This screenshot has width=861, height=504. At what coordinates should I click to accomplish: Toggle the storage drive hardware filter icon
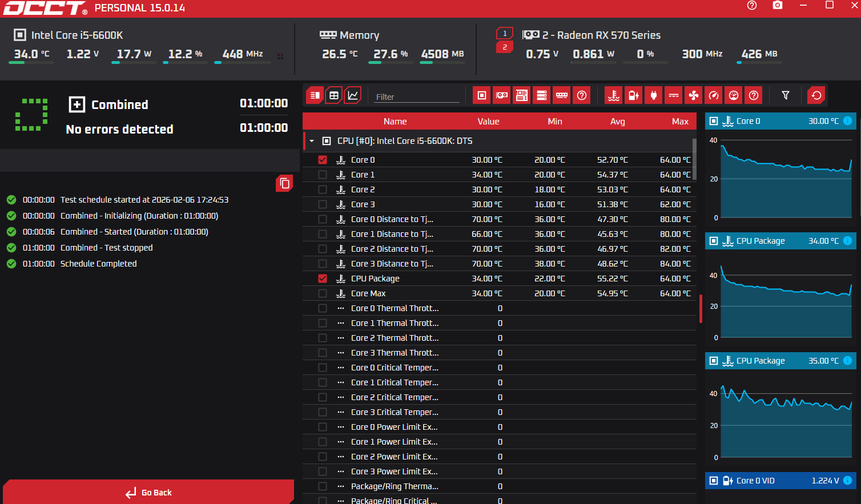click(542, 95)
